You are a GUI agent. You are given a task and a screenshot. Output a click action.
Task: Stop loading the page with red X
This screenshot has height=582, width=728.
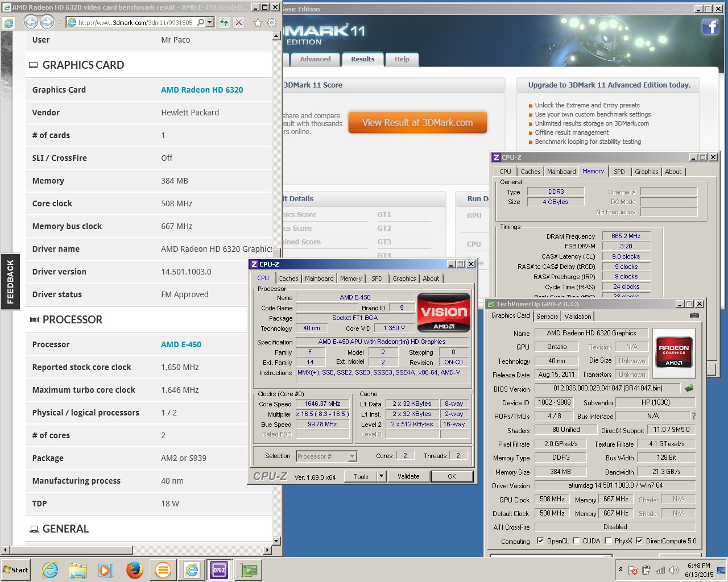pos(239,22)
